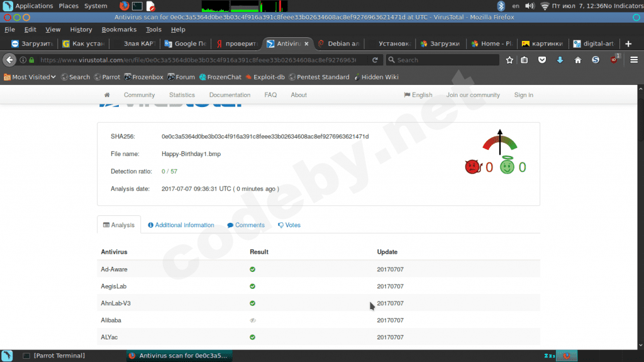Click the Wi-Fi network indicator

(x=545, y=6)
